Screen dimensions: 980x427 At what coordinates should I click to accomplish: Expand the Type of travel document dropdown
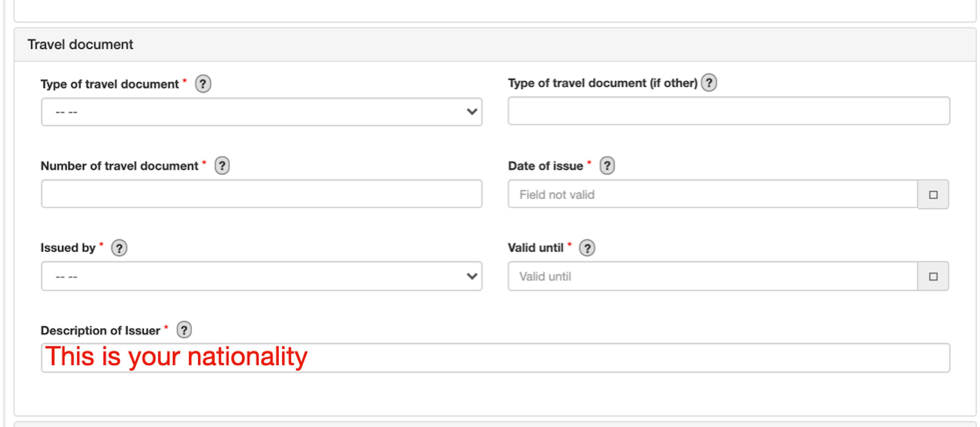(x=262, y=112)
